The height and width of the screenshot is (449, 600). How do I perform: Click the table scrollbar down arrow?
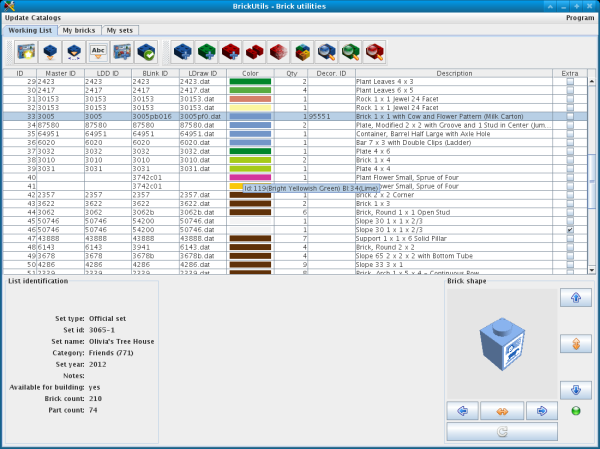pos(592,270)
